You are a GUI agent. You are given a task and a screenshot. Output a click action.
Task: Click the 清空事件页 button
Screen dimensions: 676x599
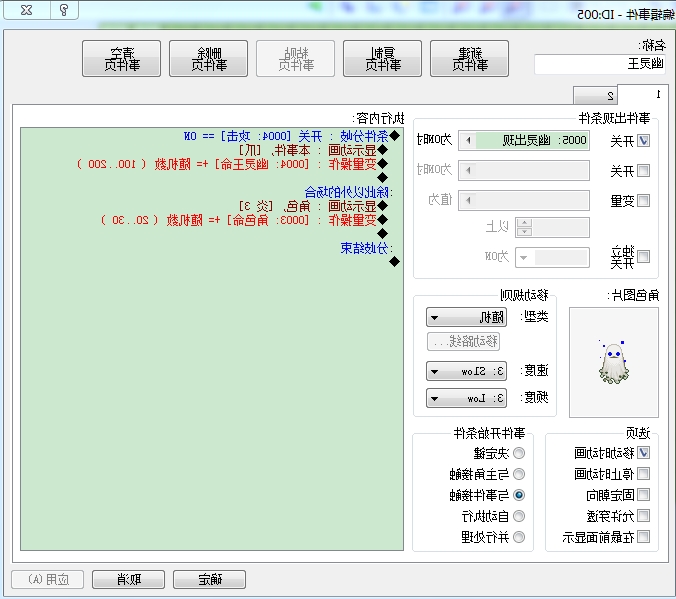[121, 59]
